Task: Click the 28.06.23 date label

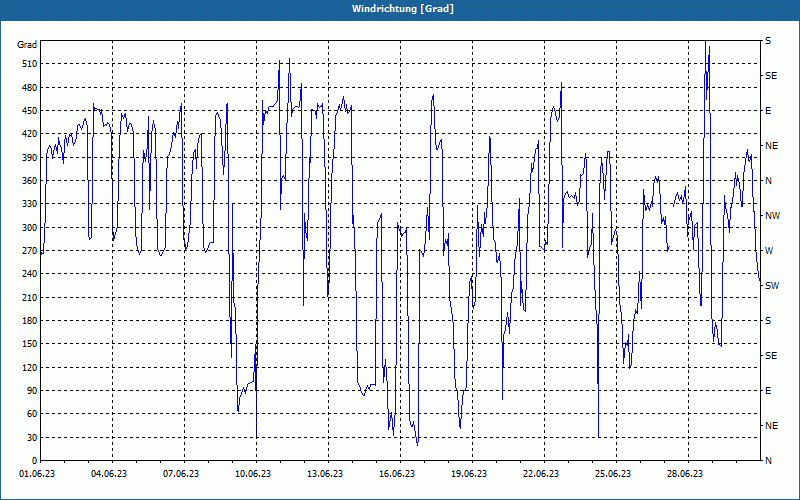Action: point(685,474)
